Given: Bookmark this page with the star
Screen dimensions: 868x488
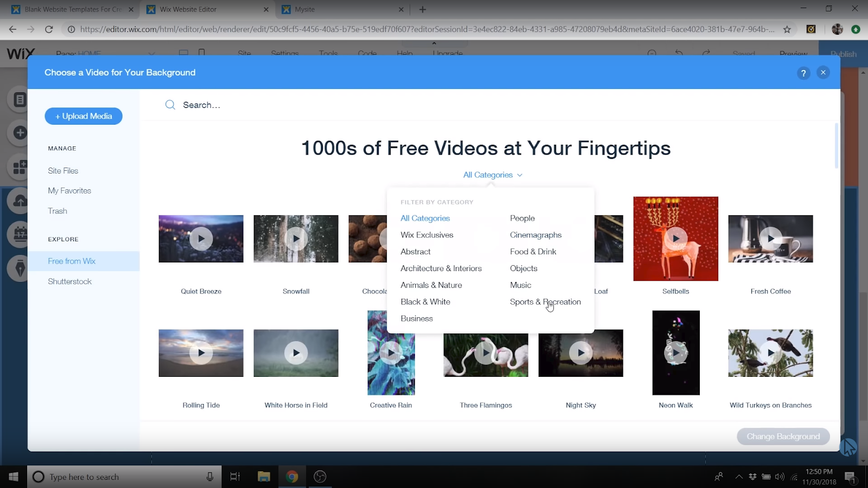Looking at the screenshot, I should [787, 29].
